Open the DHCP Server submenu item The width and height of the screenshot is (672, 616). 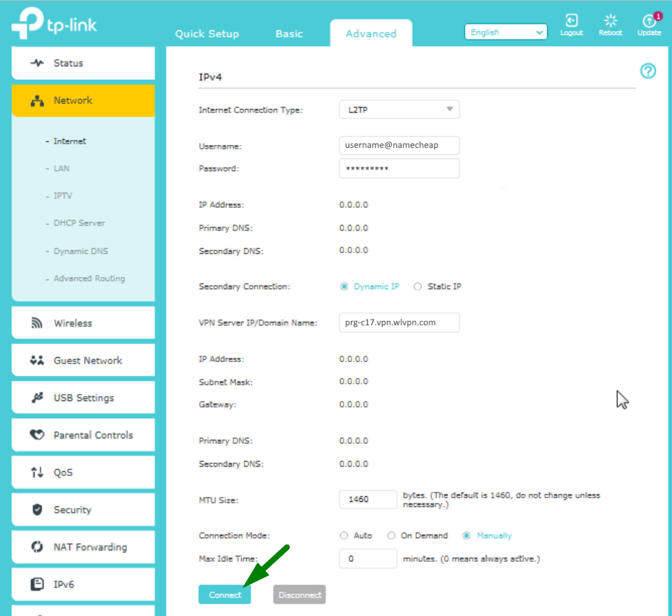79,223
